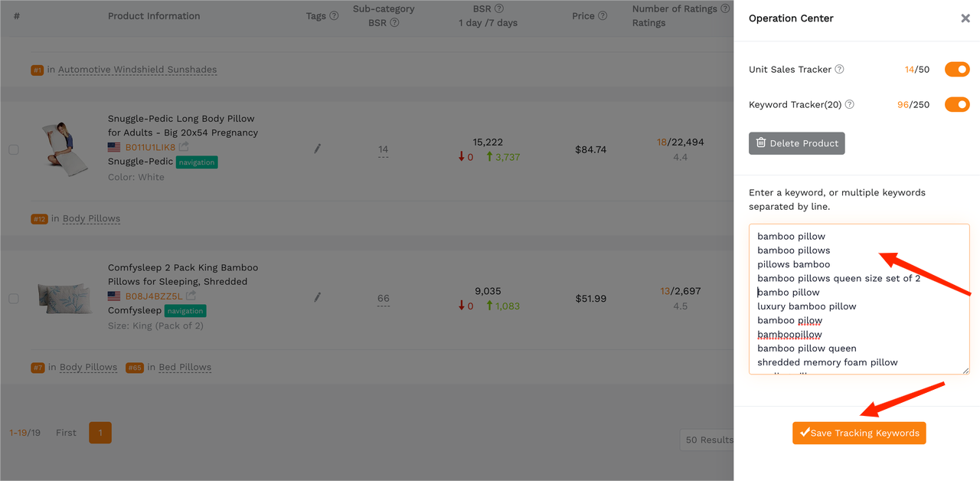Click the BSR column help icon
Image resolution: width=980 pixels, height=481 pixels.
[x=499, y=8]
